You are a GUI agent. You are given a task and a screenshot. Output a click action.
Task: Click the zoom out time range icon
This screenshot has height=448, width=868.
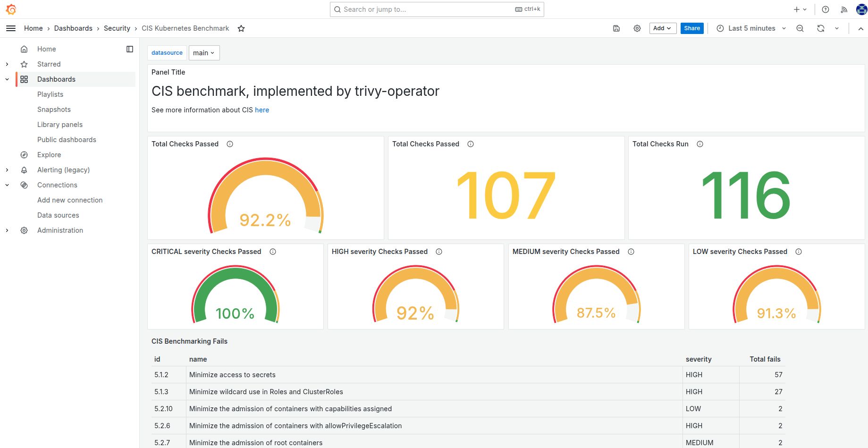point(800,28)
